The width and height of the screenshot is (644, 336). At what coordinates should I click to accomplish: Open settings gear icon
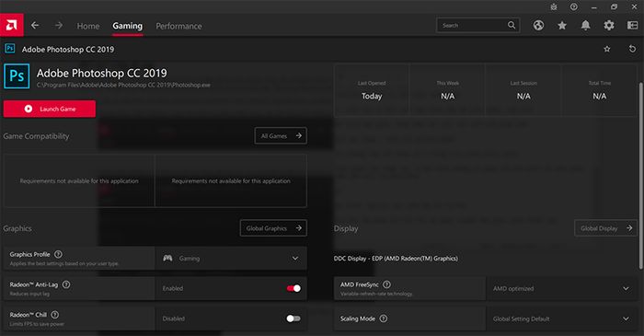(609, 26)
